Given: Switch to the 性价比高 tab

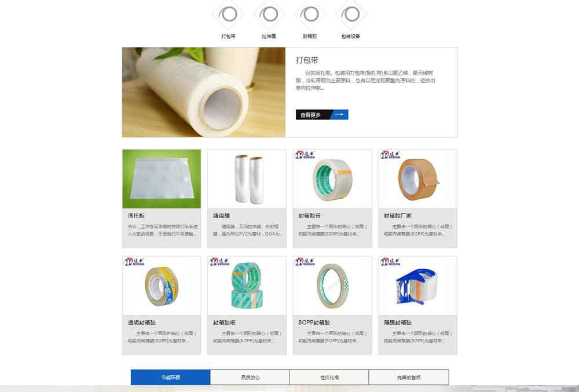Looking at the screenshot, I should pyautogui.click(x=329, y=378).
